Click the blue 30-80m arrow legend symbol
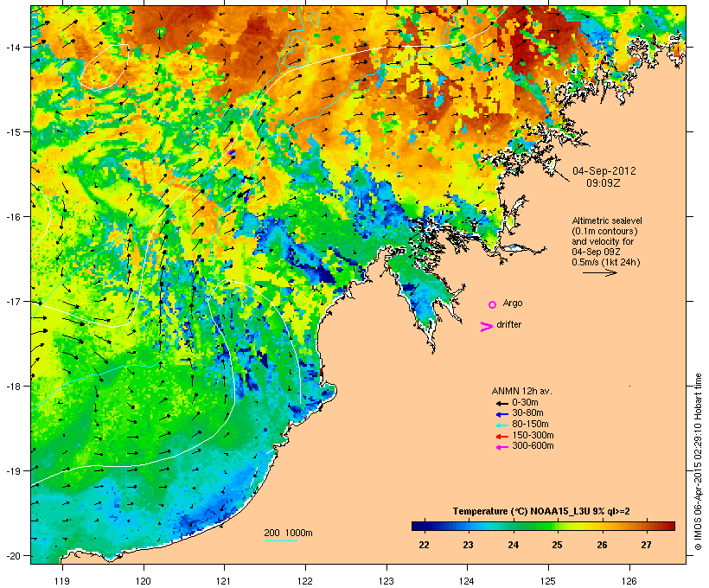 (501, 414)
